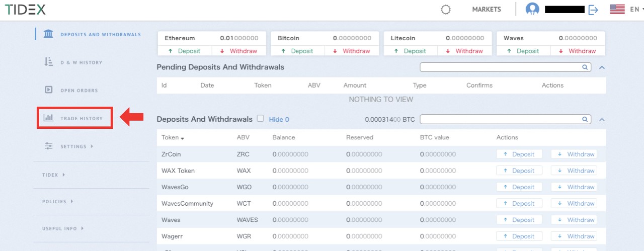This screenshot has height=251, width=644.
Task: Click the TIDEX logo
Action: [x=26, y=10]
